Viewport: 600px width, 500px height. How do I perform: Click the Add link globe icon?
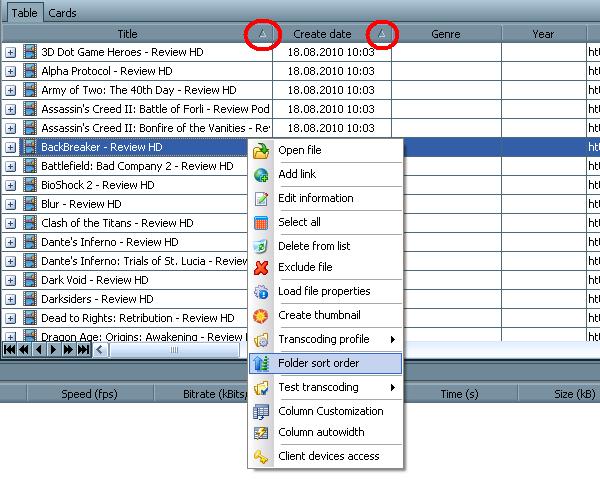tap(261, 175)
